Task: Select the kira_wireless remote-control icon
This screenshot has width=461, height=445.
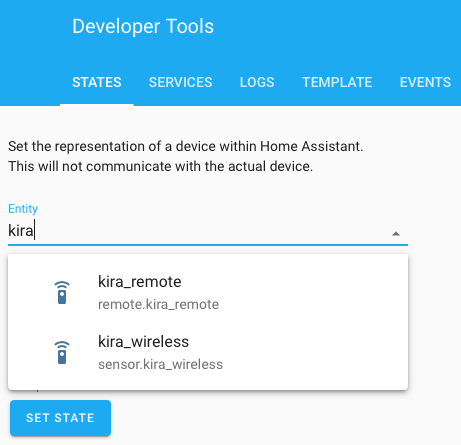Action: [62, 352]
